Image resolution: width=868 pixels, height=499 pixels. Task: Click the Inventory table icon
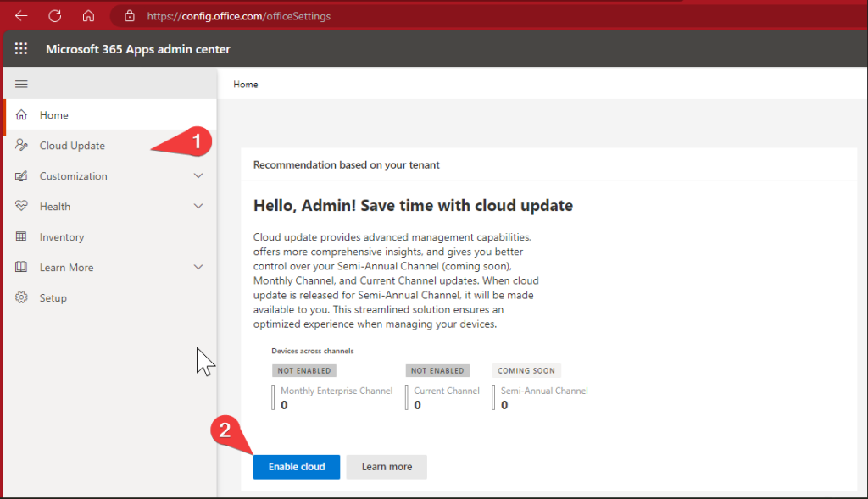click(x=21, y=236)
